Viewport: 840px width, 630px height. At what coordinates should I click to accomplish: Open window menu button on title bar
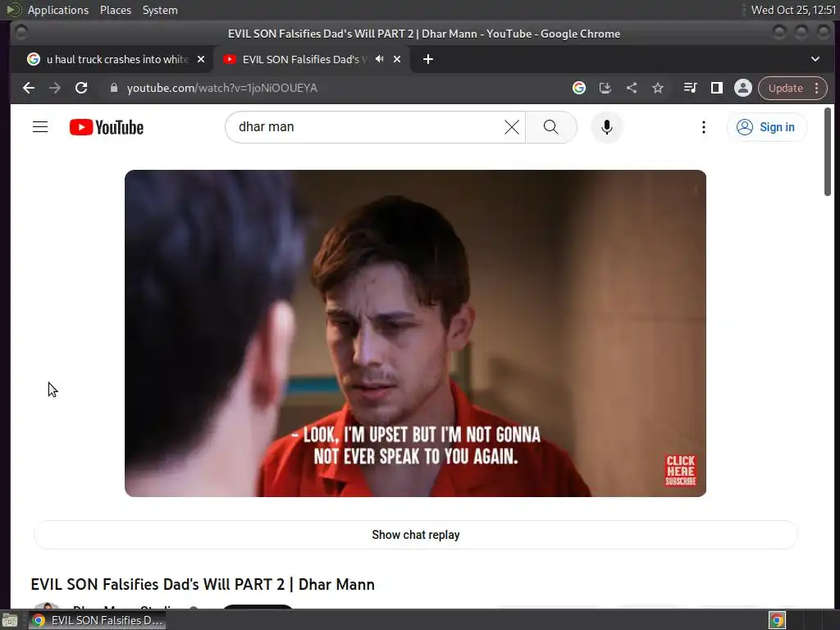[x=21, y=33]
